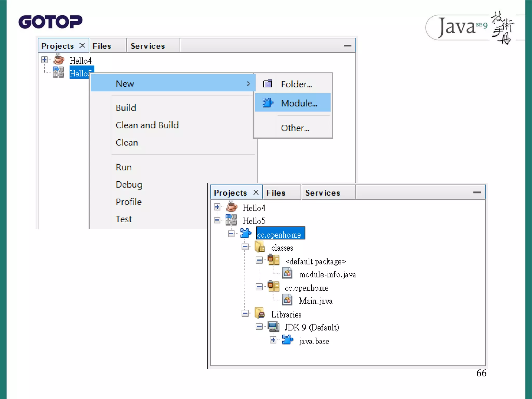Screen dimensions: 532x399
Task: Close the Projects tab in lower panel
Action: click(256, 192)
